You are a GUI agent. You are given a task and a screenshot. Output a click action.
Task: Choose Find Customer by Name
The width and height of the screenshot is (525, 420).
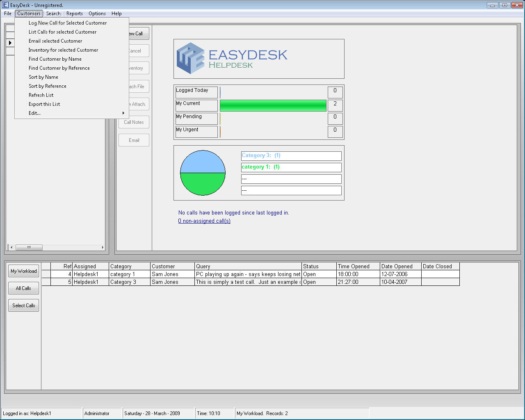(x=72, y=59)
